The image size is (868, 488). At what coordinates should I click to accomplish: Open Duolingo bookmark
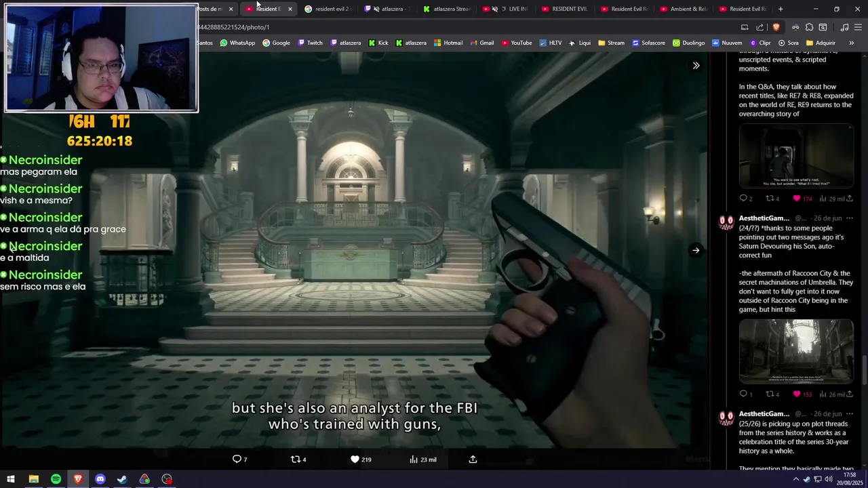tap(688, 43)
